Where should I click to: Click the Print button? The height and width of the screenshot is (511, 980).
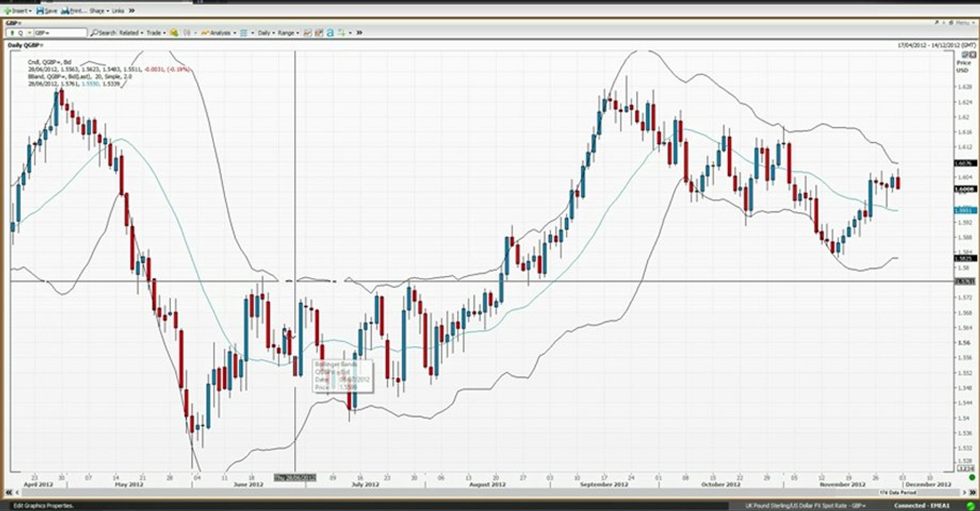click(x=75, y=11)
